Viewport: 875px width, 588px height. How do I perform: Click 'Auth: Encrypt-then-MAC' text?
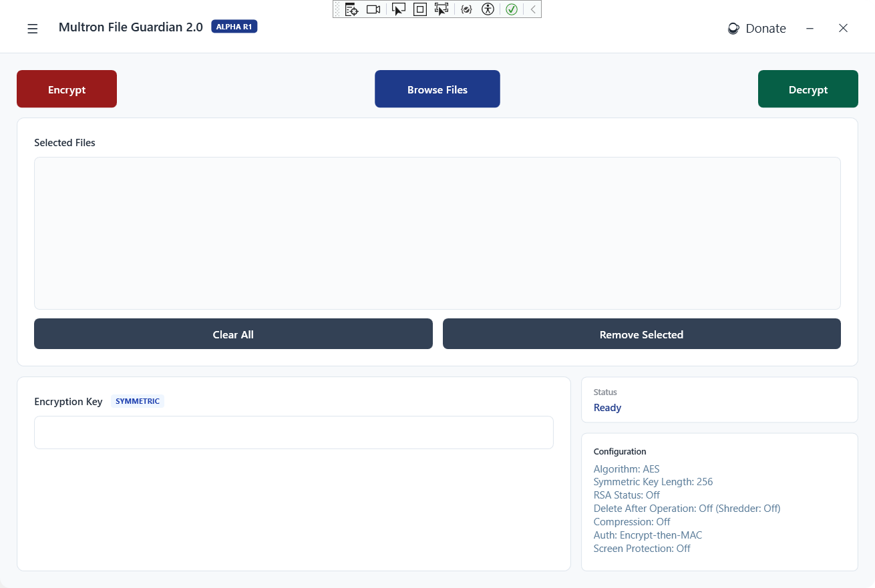click(x=648, y=535)
